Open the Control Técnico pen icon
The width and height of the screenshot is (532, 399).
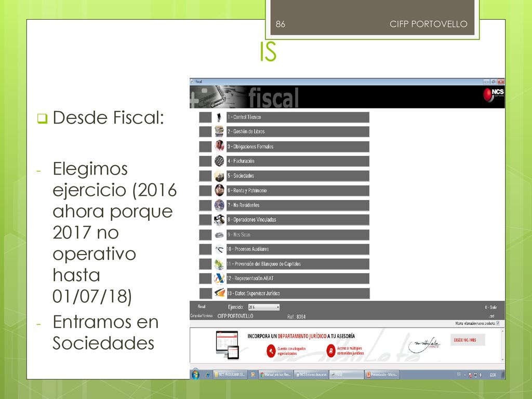219,117
